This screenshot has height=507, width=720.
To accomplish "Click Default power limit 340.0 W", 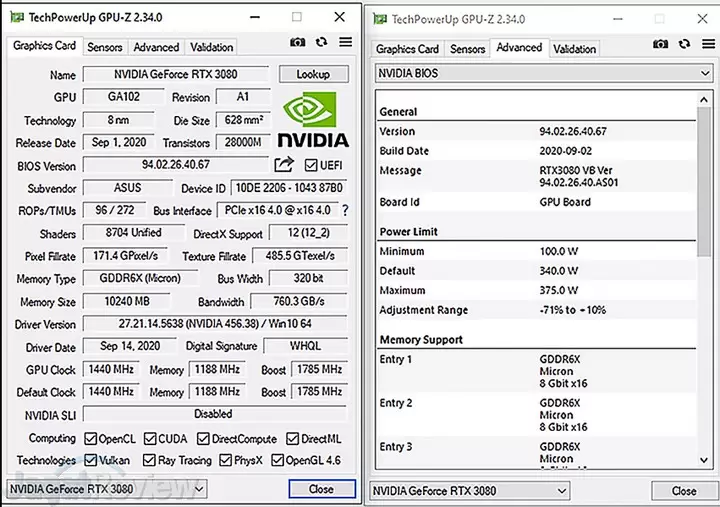I will click(559, 271).
